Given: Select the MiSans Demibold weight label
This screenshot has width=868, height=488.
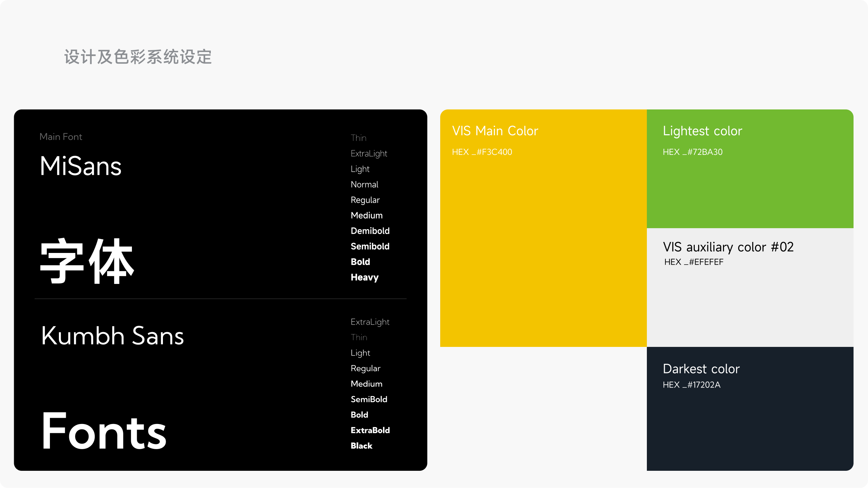Looking at the screenshot, I should [370, 231].
